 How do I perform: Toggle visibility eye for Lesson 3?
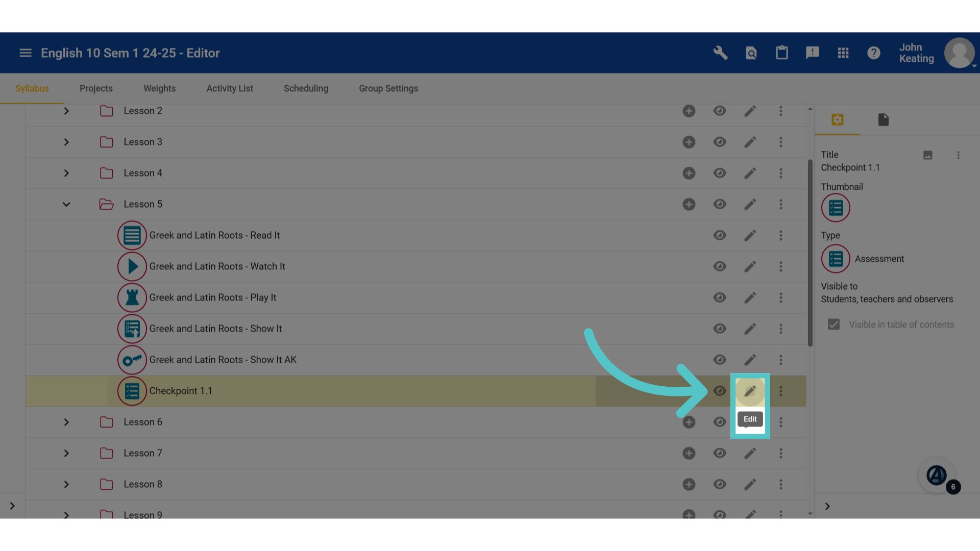720,142
